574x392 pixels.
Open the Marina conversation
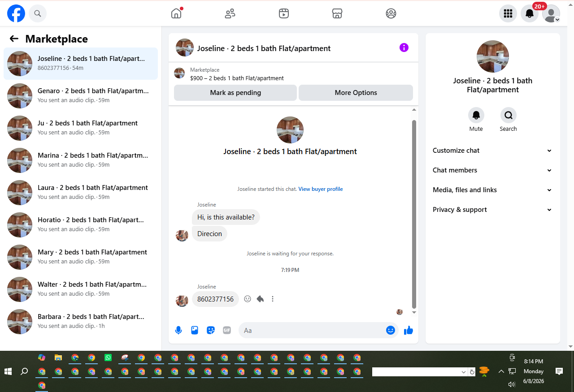(81, 160)
